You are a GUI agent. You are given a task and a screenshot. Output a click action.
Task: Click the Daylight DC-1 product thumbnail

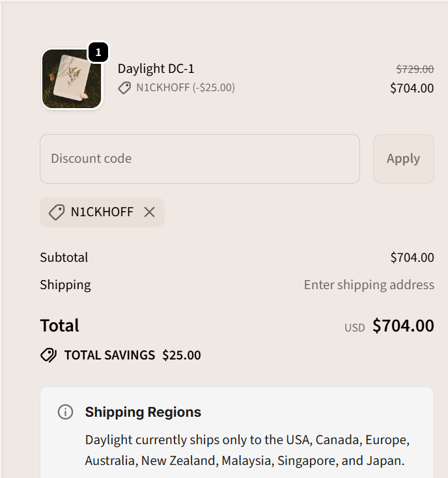72,79
